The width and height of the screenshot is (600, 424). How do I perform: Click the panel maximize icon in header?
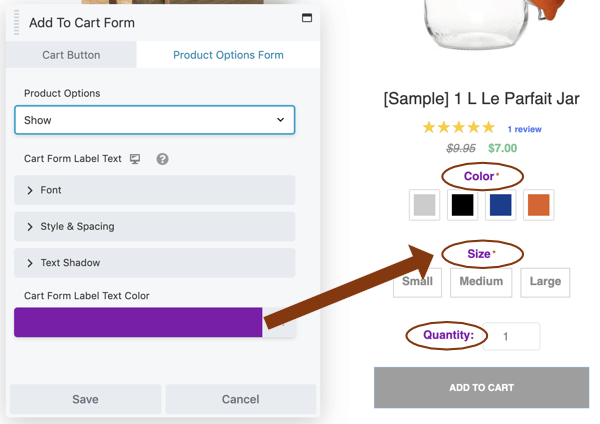pos(307,18)
